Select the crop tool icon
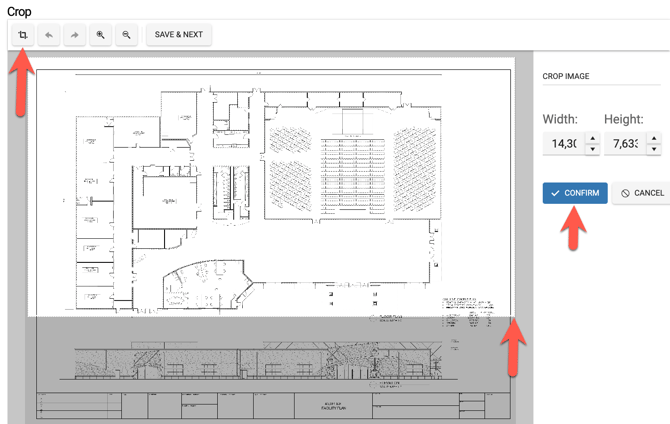 click(22, 35)
